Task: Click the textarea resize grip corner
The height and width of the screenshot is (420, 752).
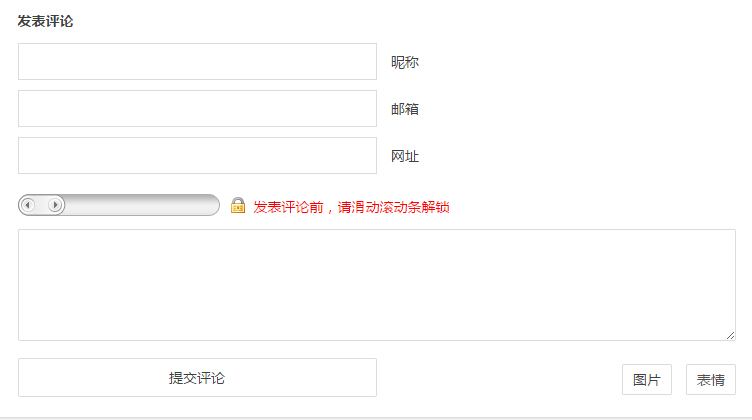Action: (x=730, y=336)
